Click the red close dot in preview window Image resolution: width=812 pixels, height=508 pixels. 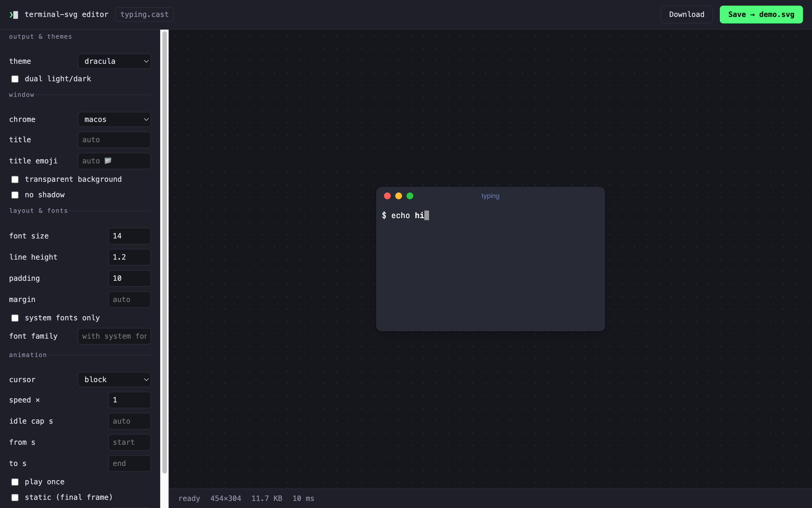387,196
